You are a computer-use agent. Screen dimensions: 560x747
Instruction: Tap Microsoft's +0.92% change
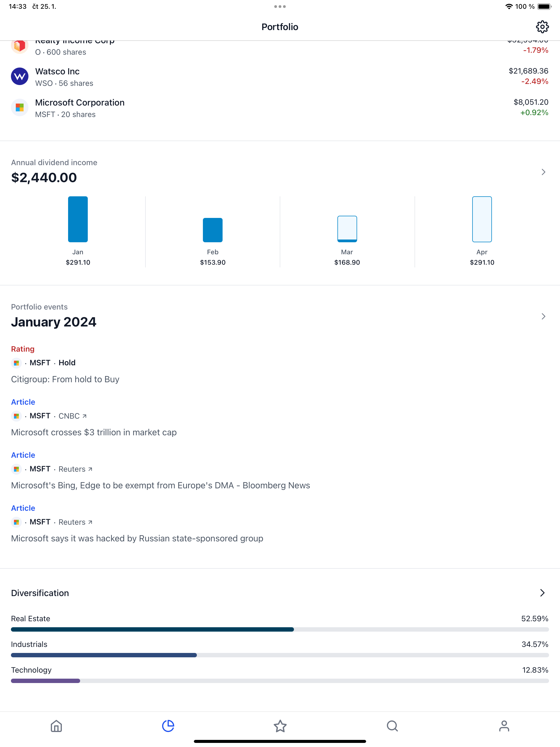point(534,112)
